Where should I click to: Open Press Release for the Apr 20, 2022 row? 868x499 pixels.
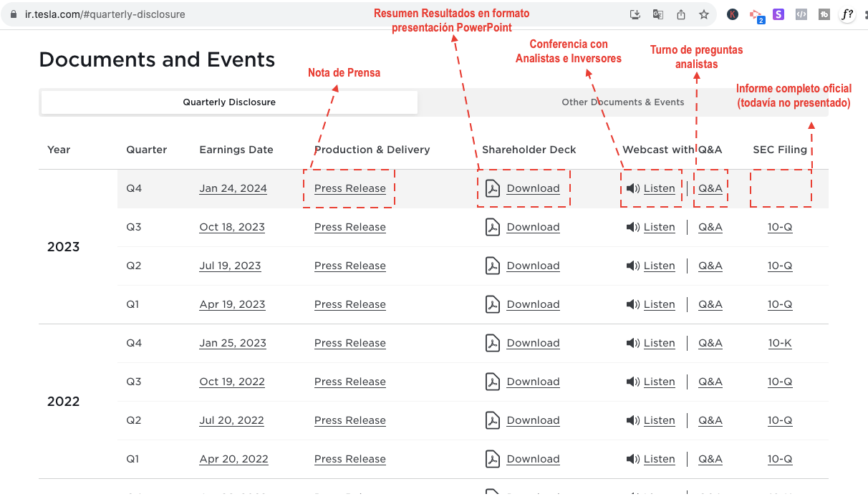[350, 459]
